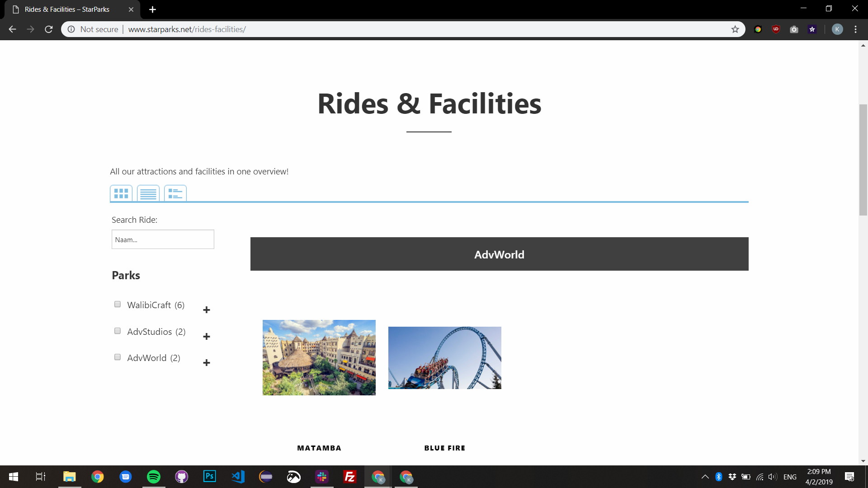Open Visual Studio Code from taskbar
The height and width of the screenshot is (488, 868).
point(238,477)
